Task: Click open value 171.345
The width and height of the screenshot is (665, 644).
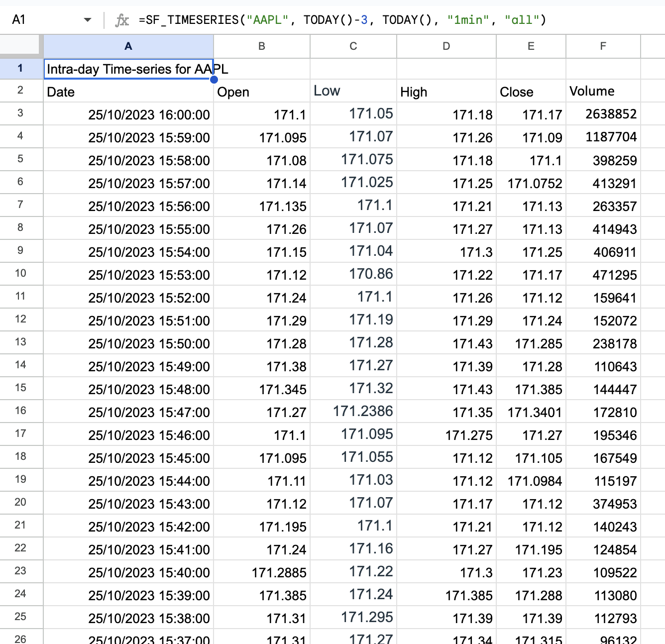Action: pos(262,389)
